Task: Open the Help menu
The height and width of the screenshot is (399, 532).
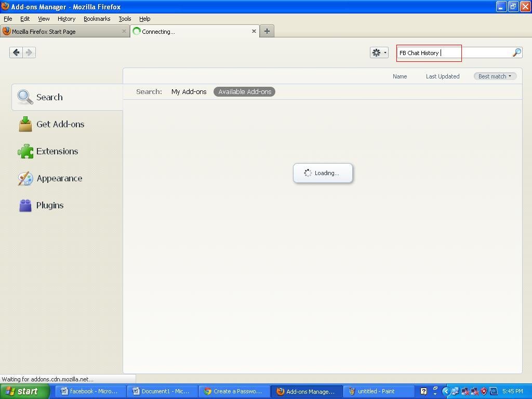Action: coord(145,19)
